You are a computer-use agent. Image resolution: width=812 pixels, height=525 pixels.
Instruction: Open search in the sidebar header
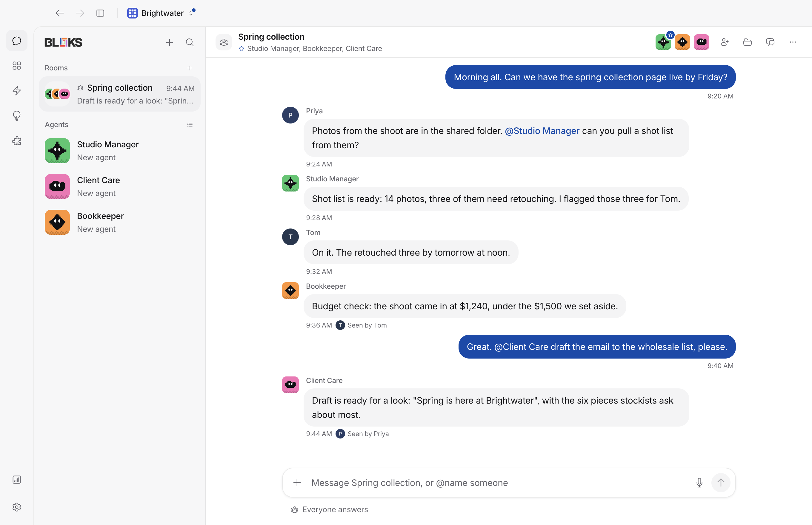click(190, 42)
